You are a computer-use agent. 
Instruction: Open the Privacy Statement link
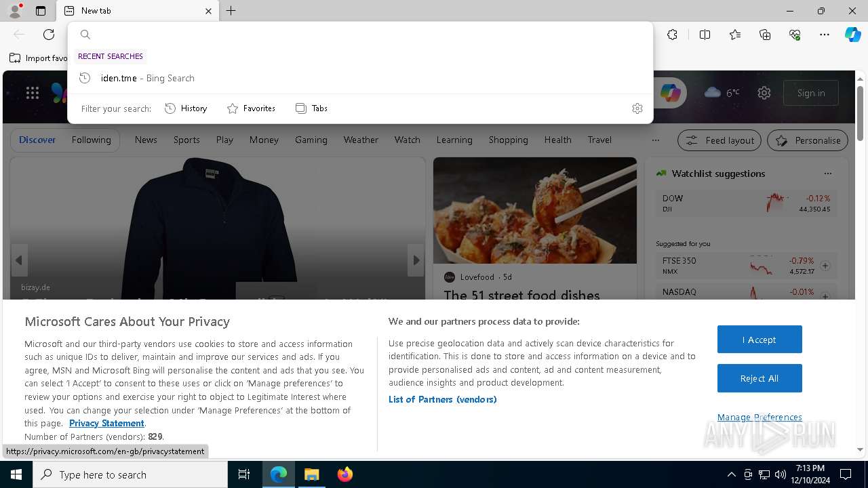coord(106,423)
